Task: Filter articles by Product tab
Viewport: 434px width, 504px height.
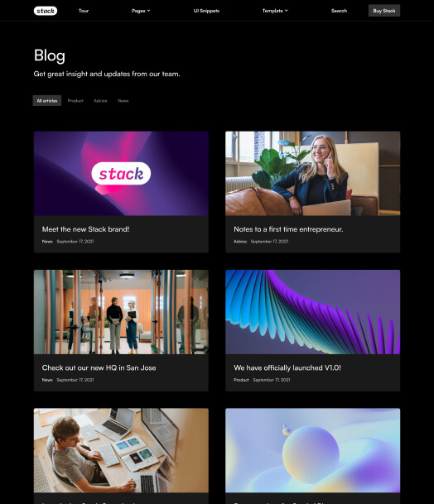Action: (x=75, y=101)
